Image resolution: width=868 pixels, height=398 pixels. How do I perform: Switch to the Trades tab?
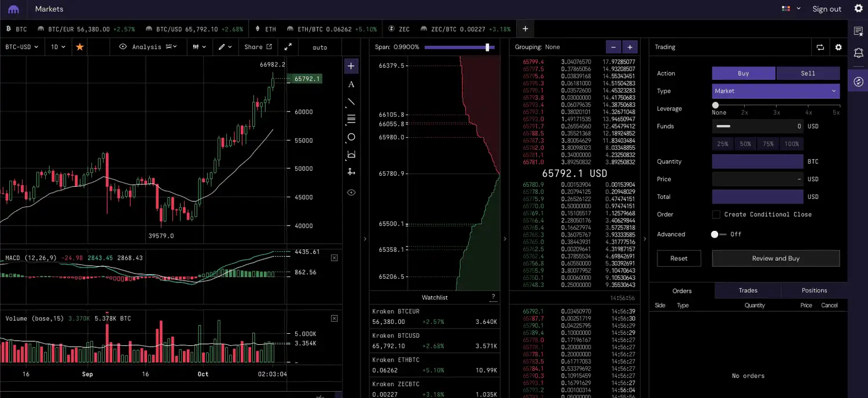click(x=748, y=290)
